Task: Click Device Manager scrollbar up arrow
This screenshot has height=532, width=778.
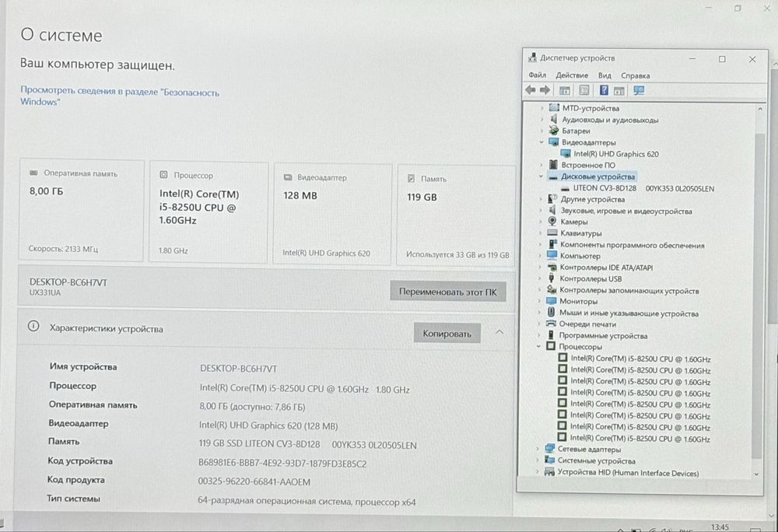Action: click(x=759, y=109)
